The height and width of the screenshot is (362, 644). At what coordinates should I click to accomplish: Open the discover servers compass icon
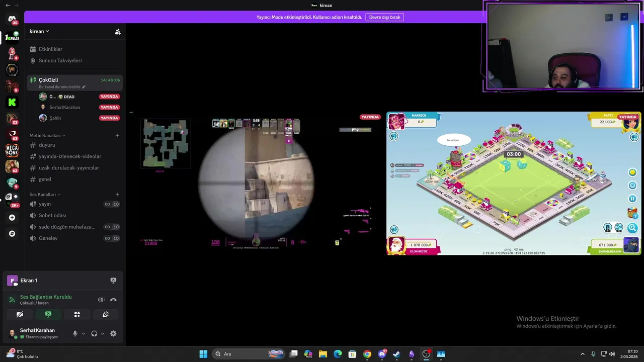pos(12,234)
